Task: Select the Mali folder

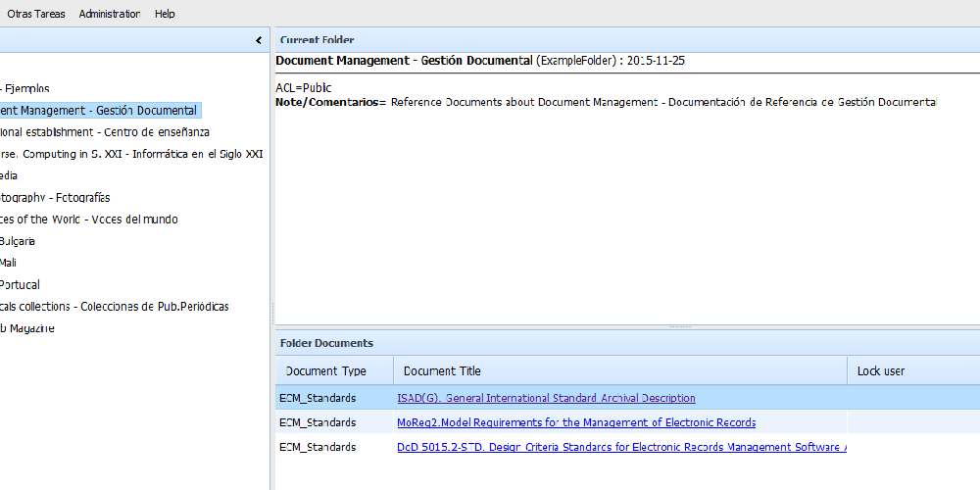Action: pyautogui.click(x=9, y=262)
